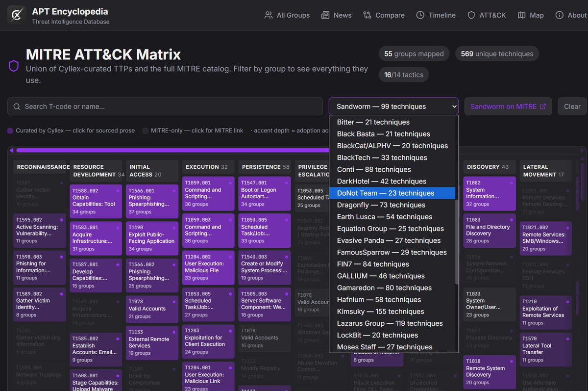The image size is (588, 391).
Task: Open T1595.002 Active Scanning: Vulnerability card
Action: tap(40, 231)
